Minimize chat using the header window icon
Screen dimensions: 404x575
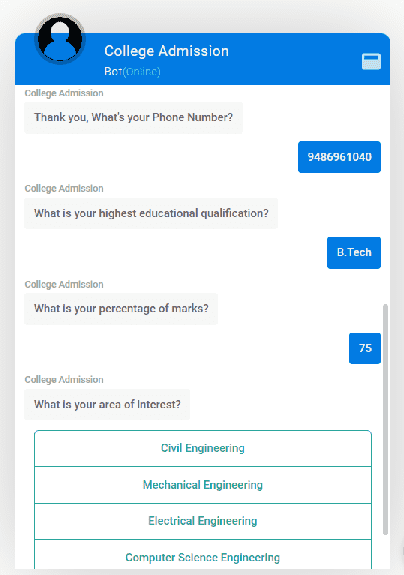pyautogui.click(x=371, y=61)
